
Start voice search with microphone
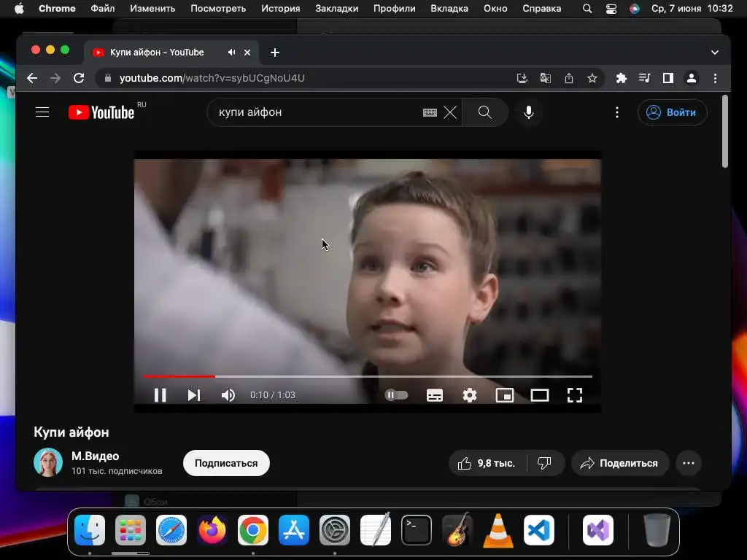click(529, 112)
